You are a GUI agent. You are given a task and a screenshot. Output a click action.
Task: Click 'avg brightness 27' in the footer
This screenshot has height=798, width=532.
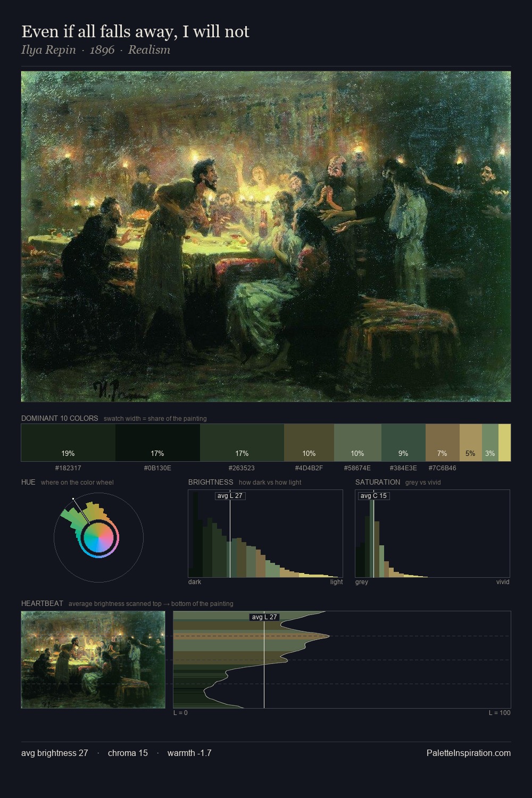[55, 753]
